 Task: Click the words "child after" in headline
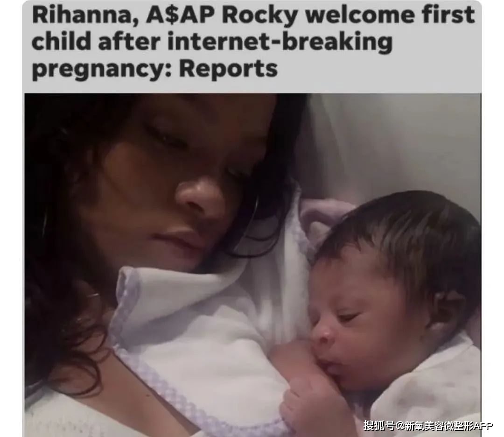(96, 42)
